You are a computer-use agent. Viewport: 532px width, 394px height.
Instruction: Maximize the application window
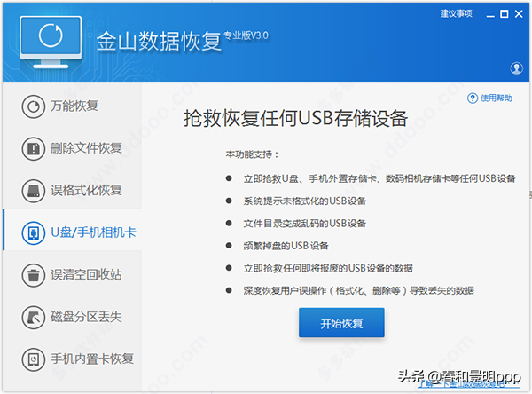505,14
